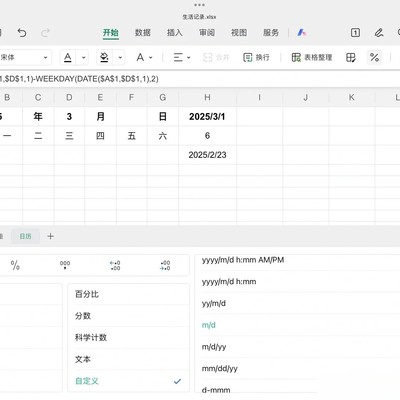Select weekday cell 四
The width and height of the screenshot is (400, 400).
click(x=100, y=136)
